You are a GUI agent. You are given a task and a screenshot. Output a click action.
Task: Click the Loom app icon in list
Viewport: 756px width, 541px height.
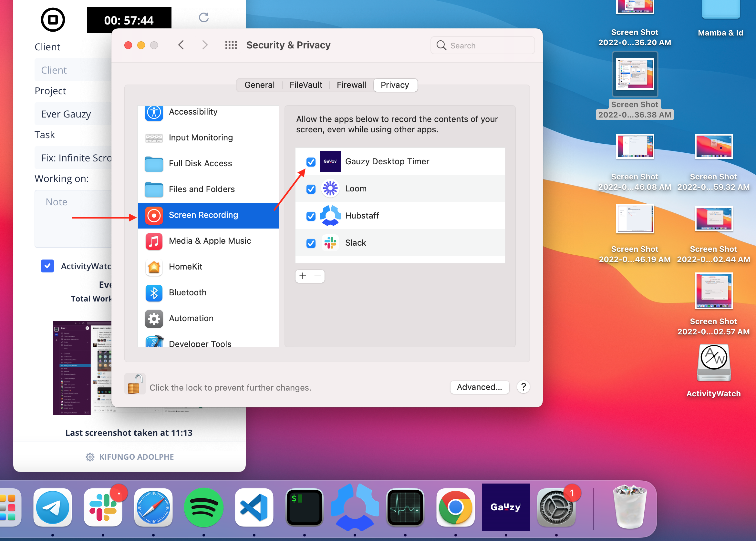330,189
